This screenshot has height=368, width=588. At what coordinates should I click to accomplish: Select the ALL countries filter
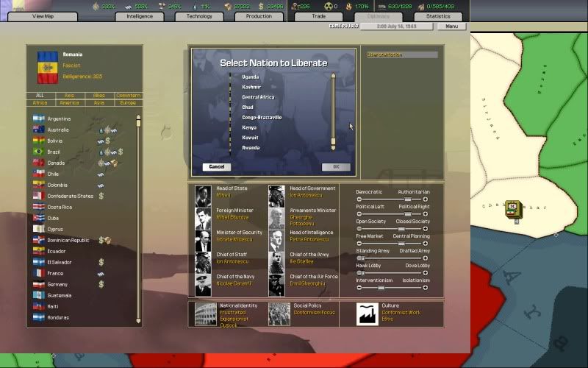click(40, 96)
